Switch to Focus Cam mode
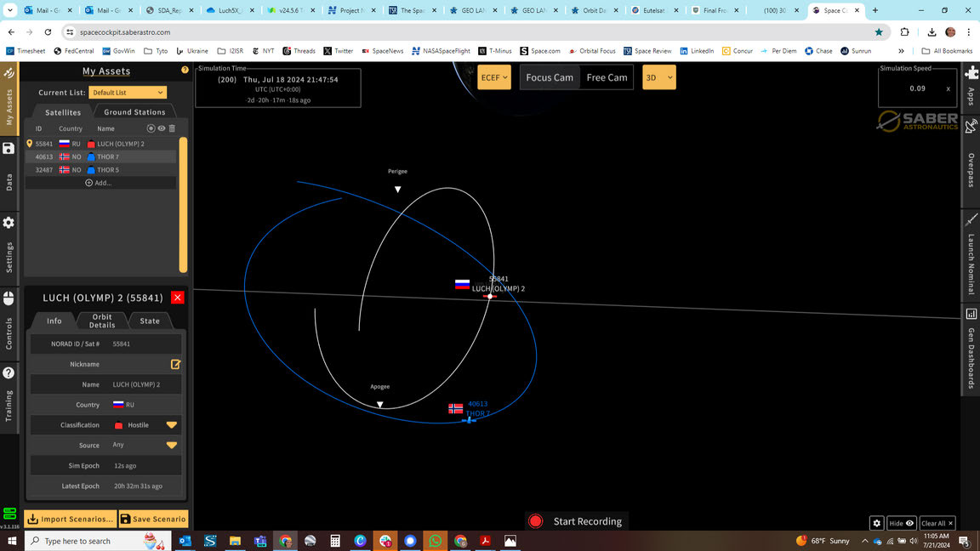This screenshot has width=980, height=551. 550,77
